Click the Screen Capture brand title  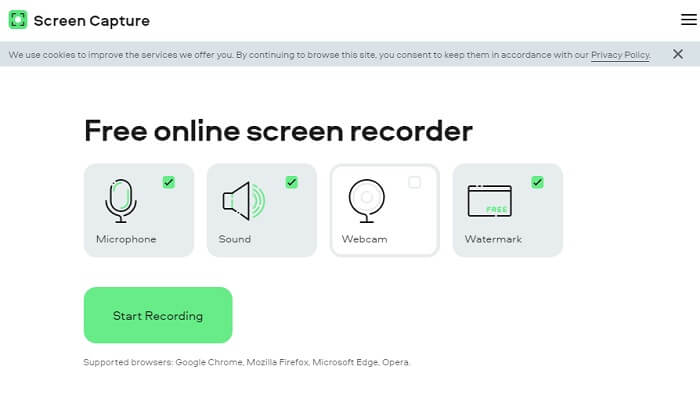click(92, 21)
